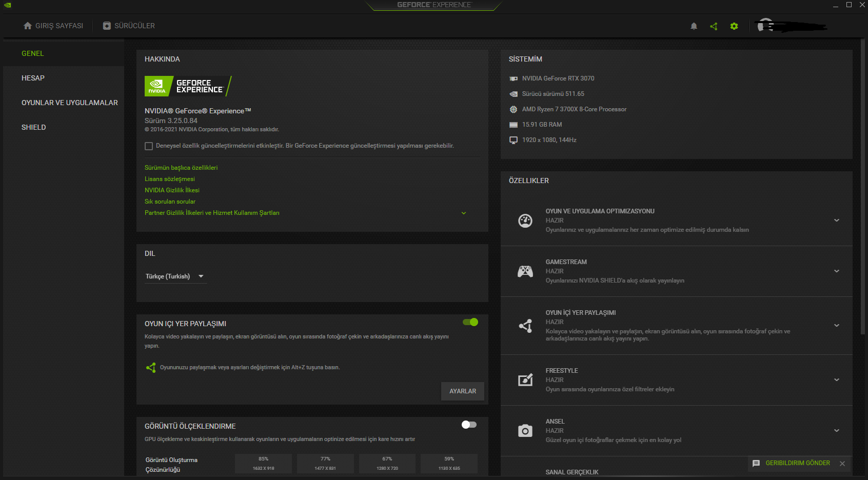This screenshot has width=868, height=480.
Task: Enable experimental features checkbox
Action: pos(149,146)
